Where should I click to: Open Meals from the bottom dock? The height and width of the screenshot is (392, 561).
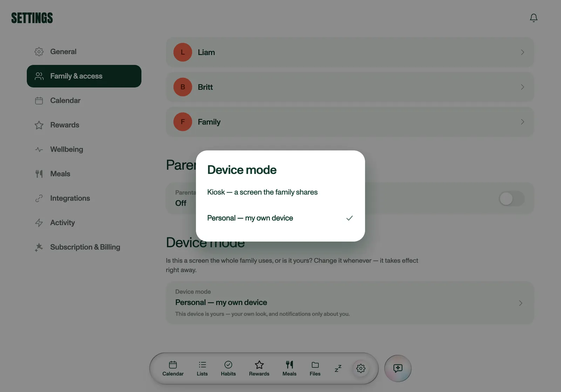click(290, 369)
